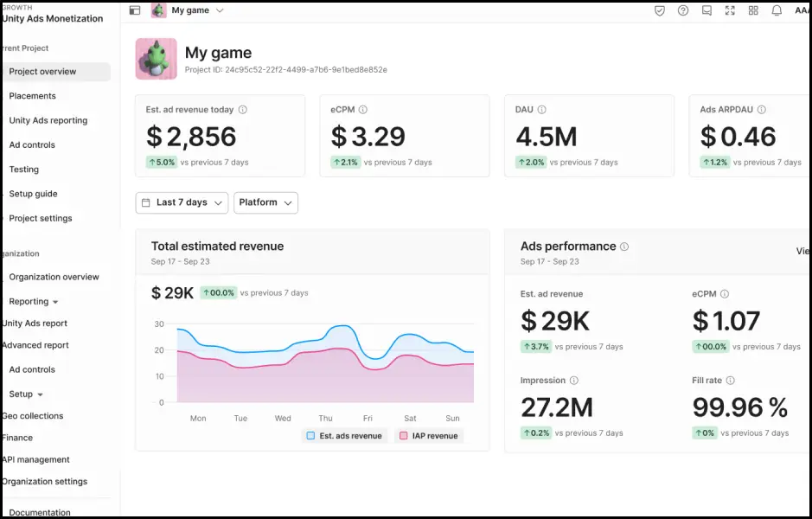
Task: Toggle Est. ads revenue legend series
Action: [344, 436]
